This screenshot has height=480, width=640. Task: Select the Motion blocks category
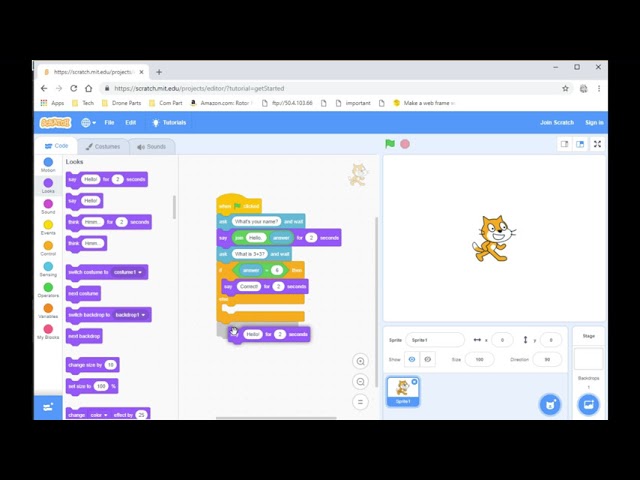tap(48, 165)
